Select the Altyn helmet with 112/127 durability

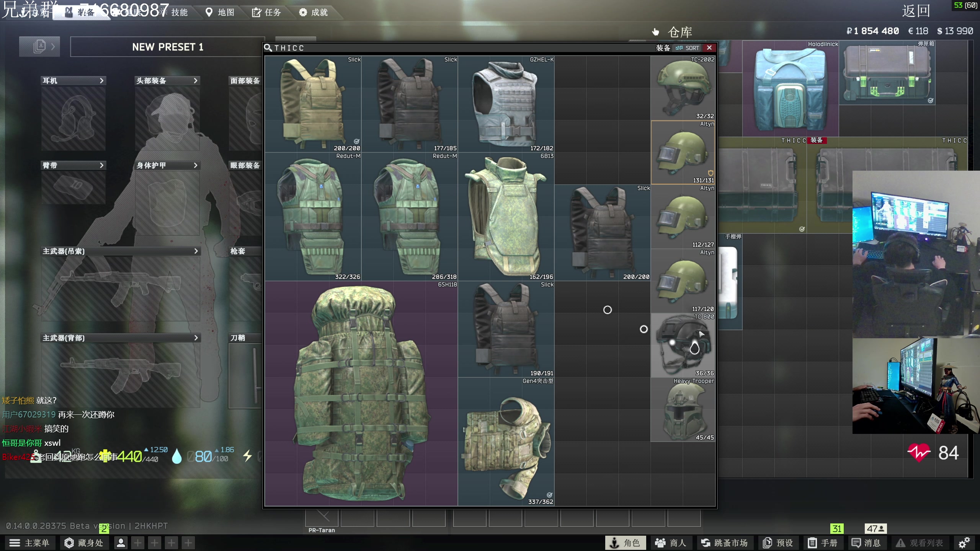point(683,217)
